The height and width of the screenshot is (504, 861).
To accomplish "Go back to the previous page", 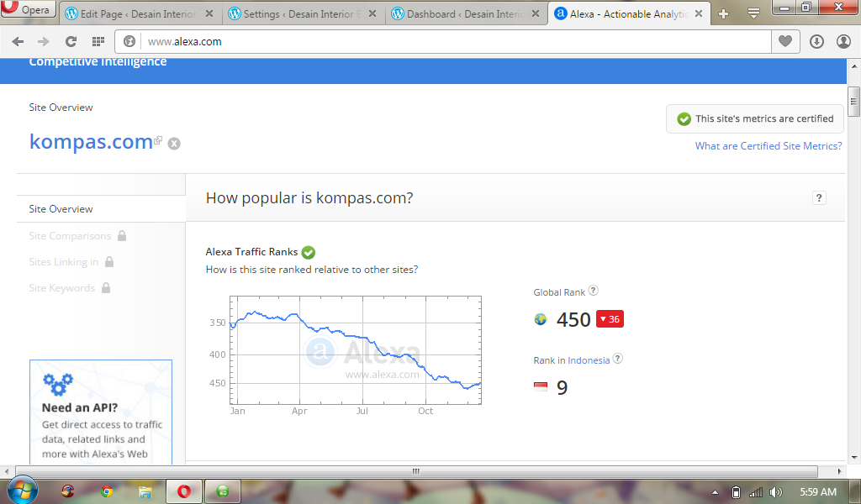I will [x=18, y=41].
